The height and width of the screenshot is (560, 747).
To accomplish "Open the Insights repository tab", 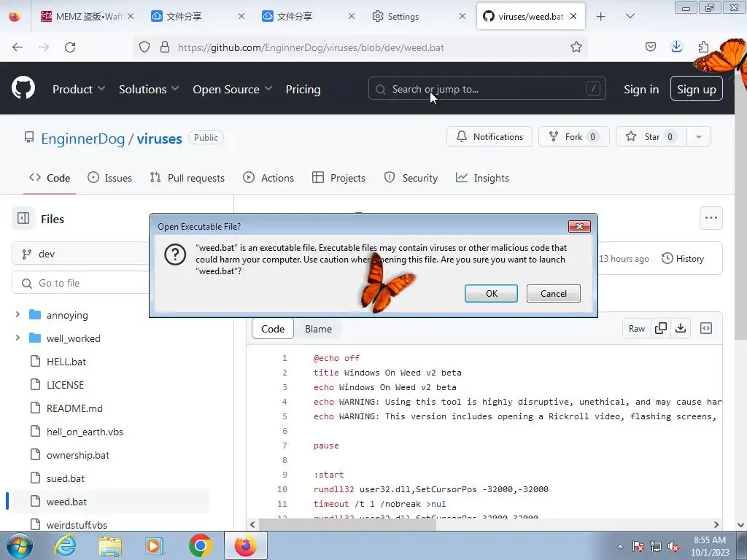I will [x=482, y=178].
